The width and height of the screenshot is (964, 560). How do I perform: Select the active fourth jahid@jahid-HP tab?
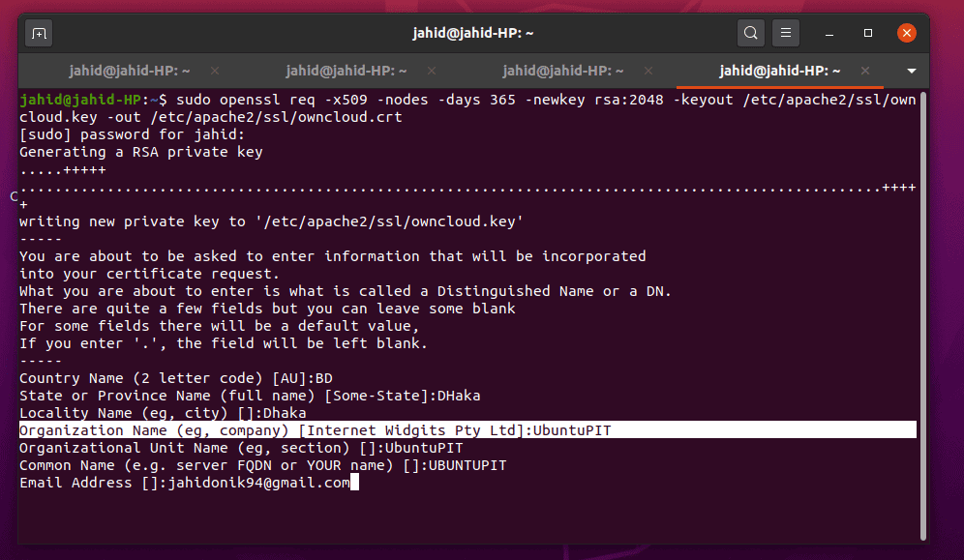pyautogui.click(x=779, y=71)
